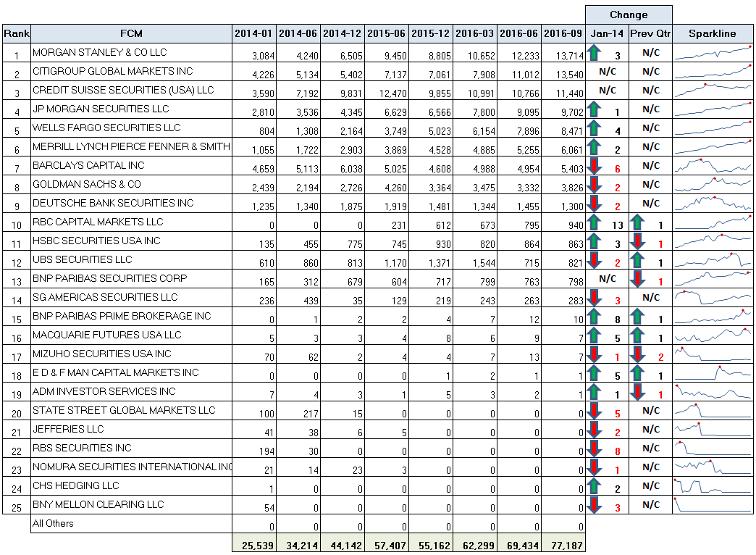Image resolution: width=756 pixels, height=555 pixels.
Task: Open CHS Hedging's sparkline chart
Action: click(x=713, y=485)
